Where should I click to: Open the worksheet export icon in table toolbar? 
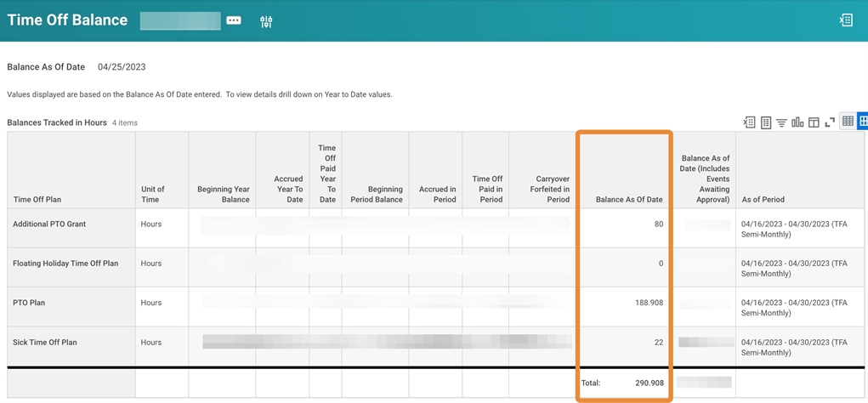(x=765, y=122)
